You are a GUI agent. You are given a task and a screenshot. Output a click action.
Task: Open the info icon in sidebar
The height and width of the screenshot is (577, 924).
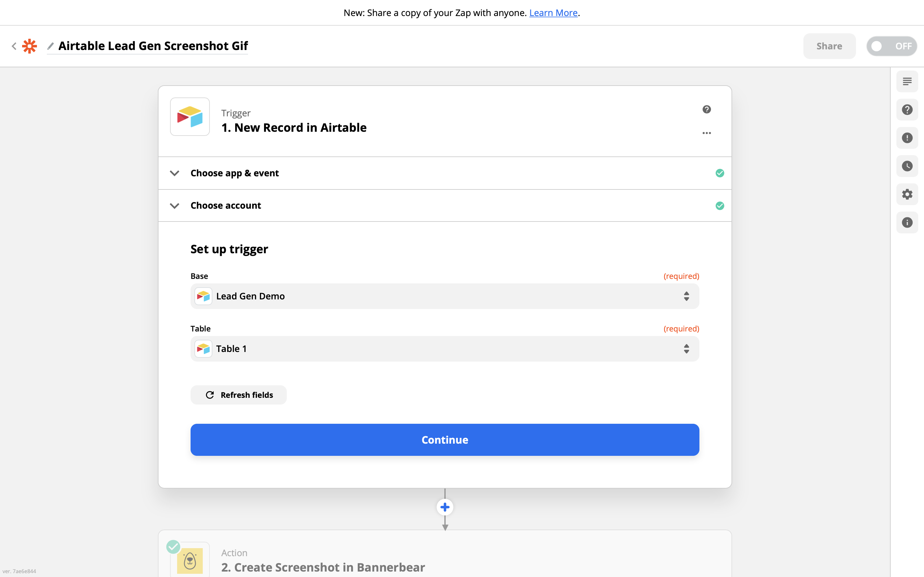(x=907, y=222)
